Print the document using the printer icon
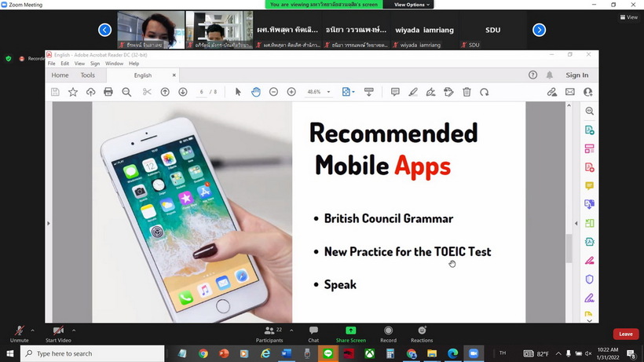 (108, 92)
